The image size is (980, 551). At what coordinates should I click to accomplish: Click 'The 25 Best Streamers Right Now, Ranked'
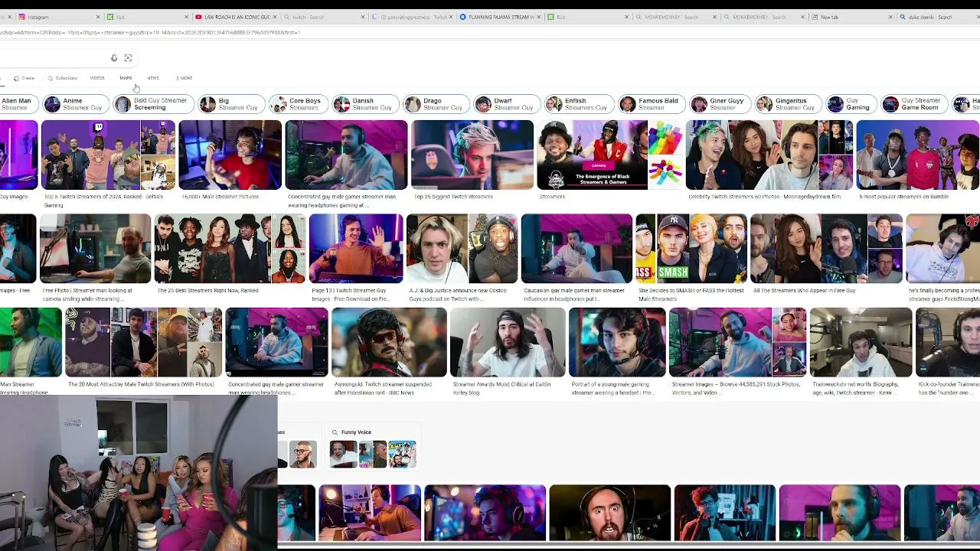coord(207,291)
